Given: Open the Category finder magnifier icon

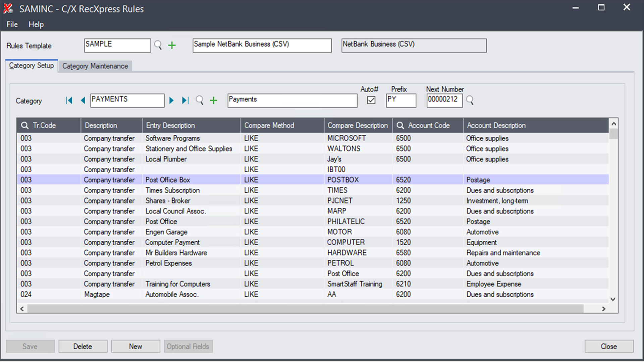Looking at the screenshot, I should pos(200,100).
